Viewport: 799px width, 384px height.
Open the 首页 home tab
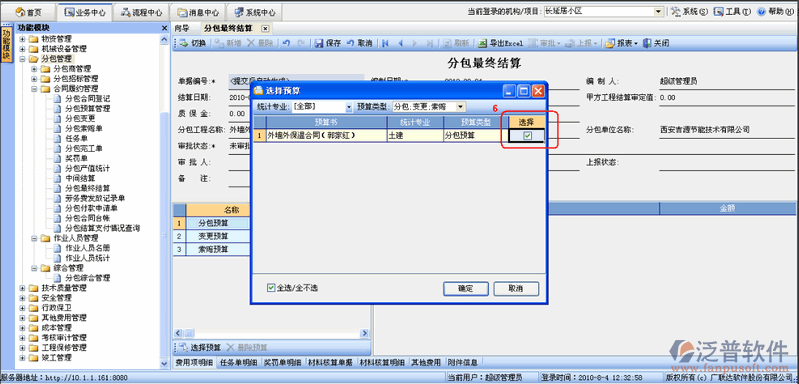click(29, 12)
